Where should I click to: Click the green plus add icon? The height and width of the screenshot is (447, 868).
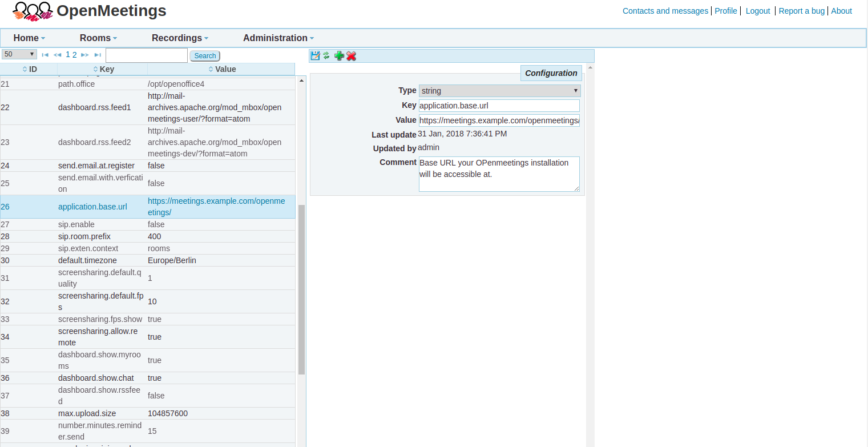tap(339, 55)
